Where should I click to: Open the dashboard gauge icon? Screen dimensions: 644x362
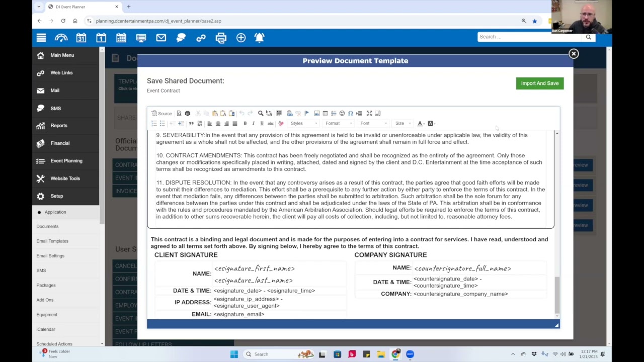[61, 38]
